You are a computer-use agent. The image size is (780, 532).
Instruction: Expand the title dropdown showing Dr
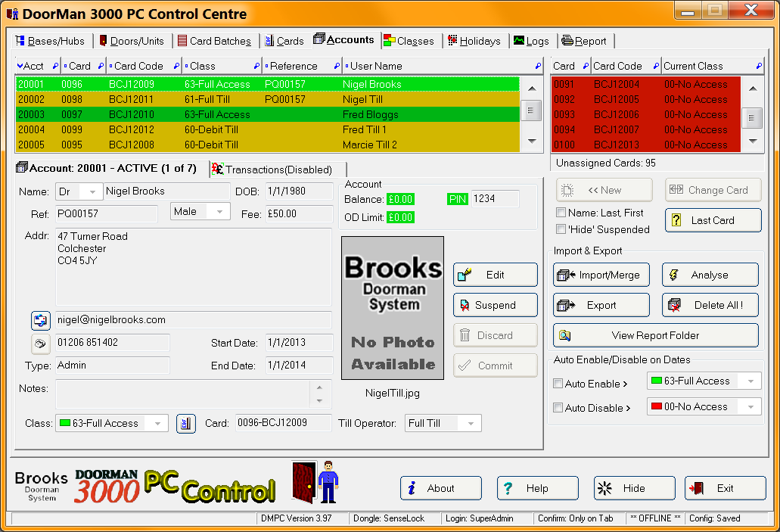pyautogui.click(x=79, y=191)
